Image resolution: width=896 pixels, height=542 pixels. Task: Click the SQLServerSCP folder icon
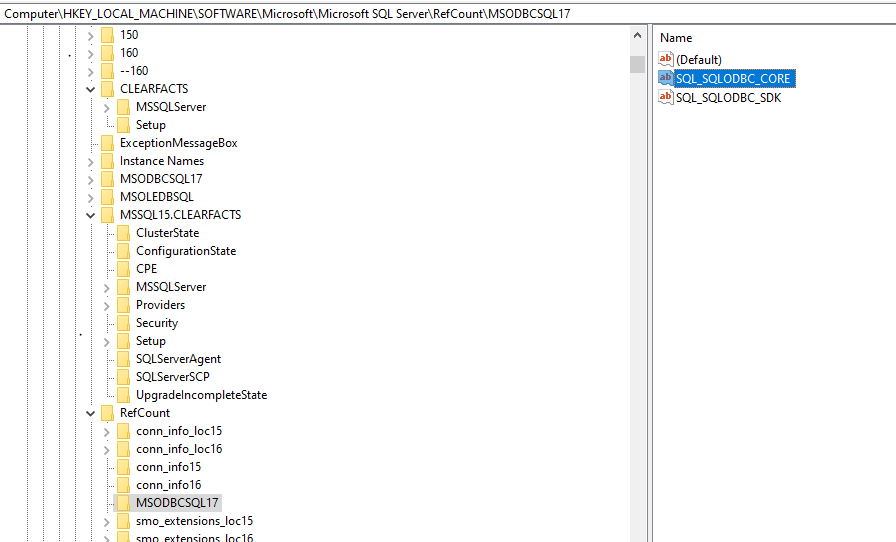point(123,377)
